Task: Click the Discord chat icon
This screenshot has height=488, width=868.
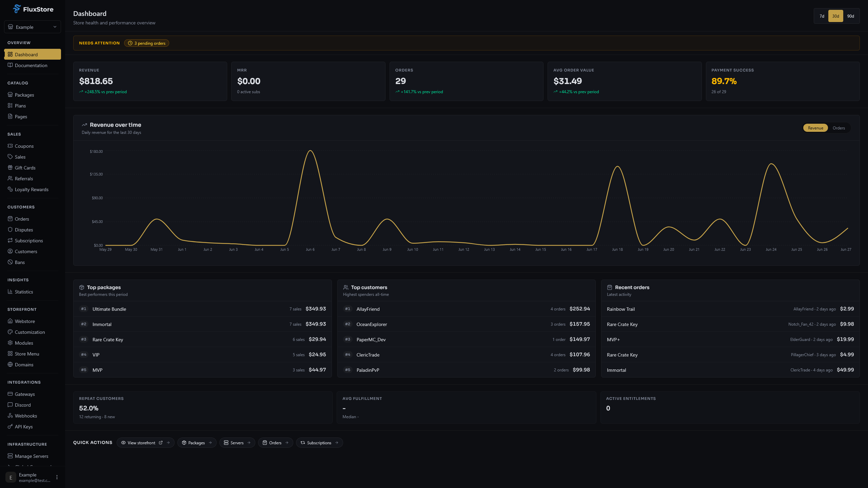Action: (x=10, y=405)
